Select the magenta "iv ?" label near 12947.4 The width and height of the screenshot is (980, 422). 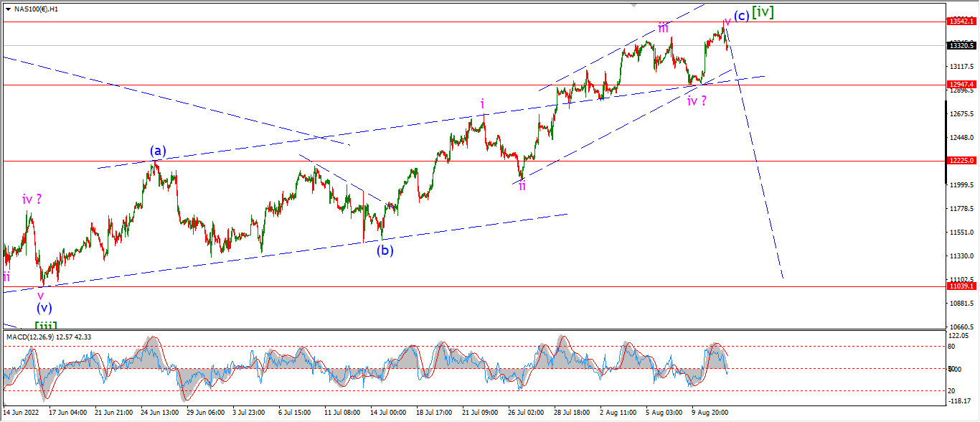[697, 101]
